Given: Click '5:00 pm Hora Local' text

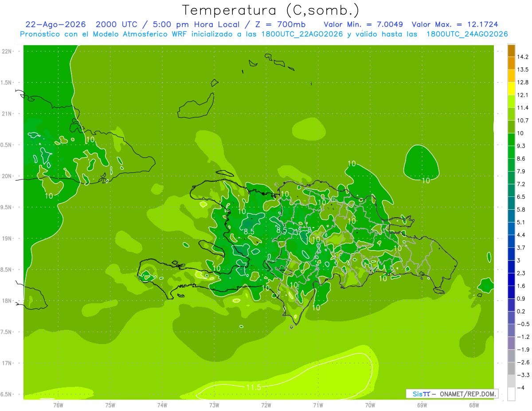Looking at the screenshot, I should 196,24.
